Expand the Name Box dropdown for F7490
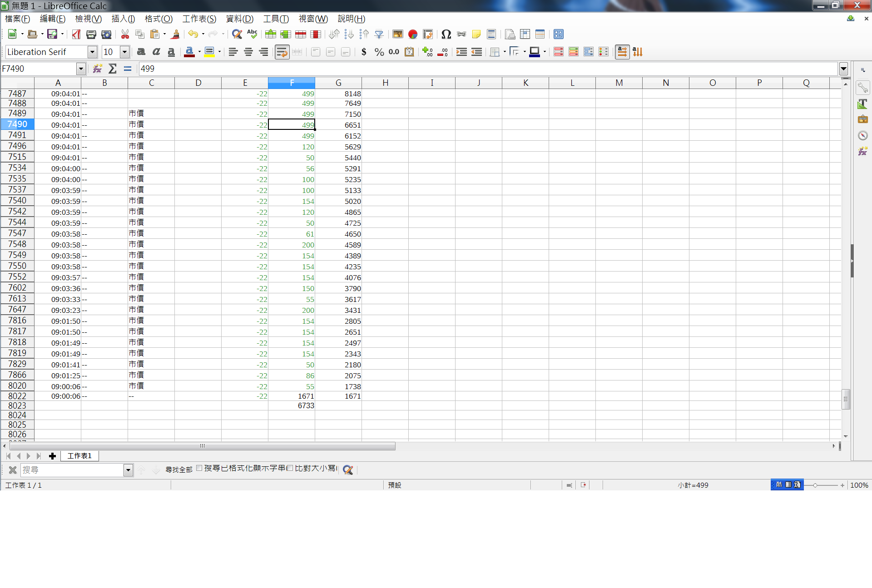 (x=81, y=69)
